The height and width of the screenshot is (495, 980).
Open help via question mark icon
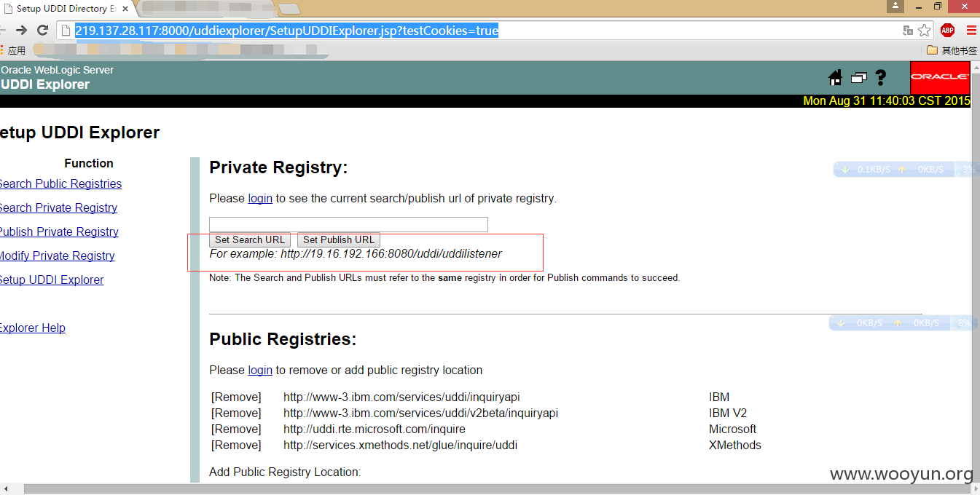[880, 78]
